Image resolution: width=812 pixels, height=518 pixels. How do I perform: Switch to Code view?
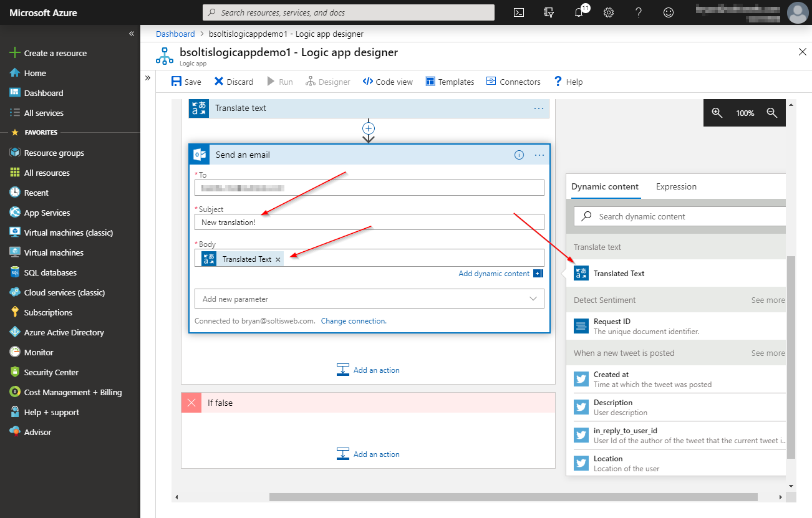(x=387, y=82)
